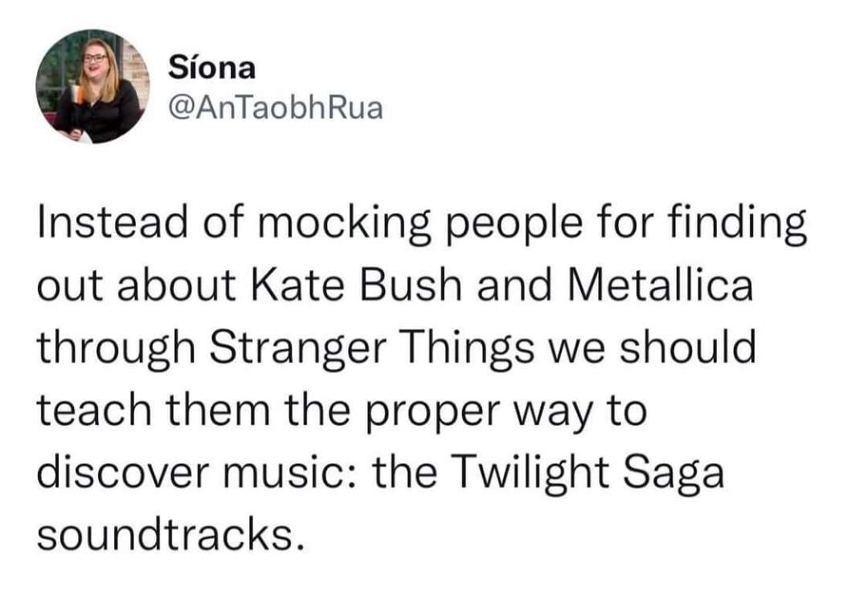Click the word "should" in third line

pos(687,348)
